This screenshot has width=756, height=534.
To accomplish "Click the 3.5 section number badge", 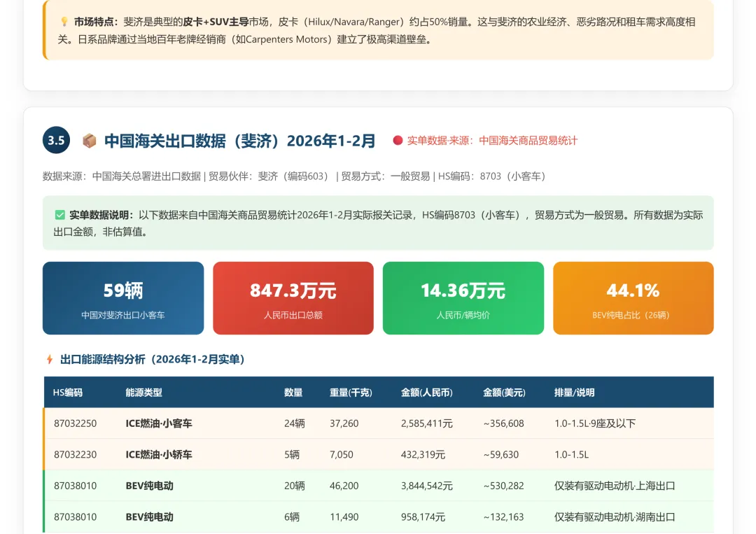I will (57, 140).
